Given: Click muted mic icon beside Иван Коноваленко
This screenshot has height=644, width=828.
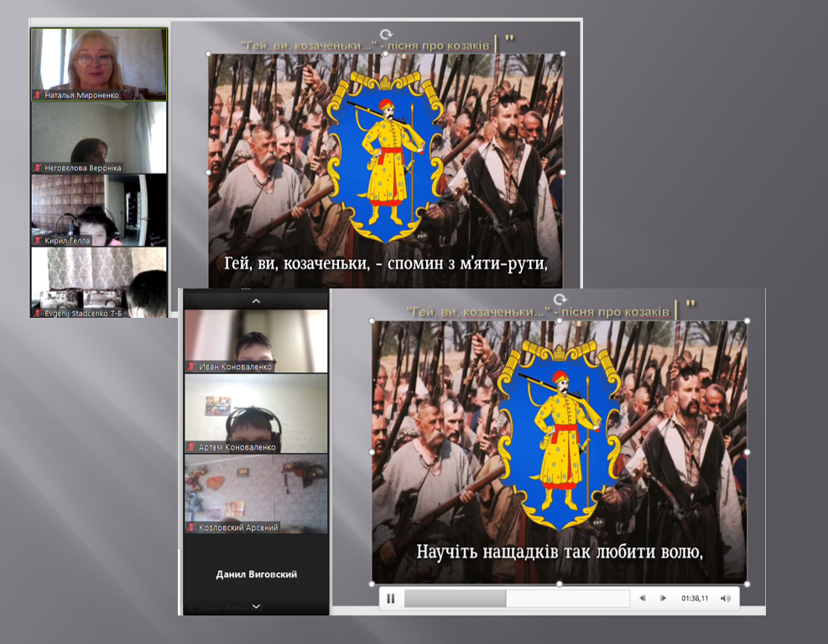Looking at the screenshot, I should pyautogui.click(x=191, y=366).
